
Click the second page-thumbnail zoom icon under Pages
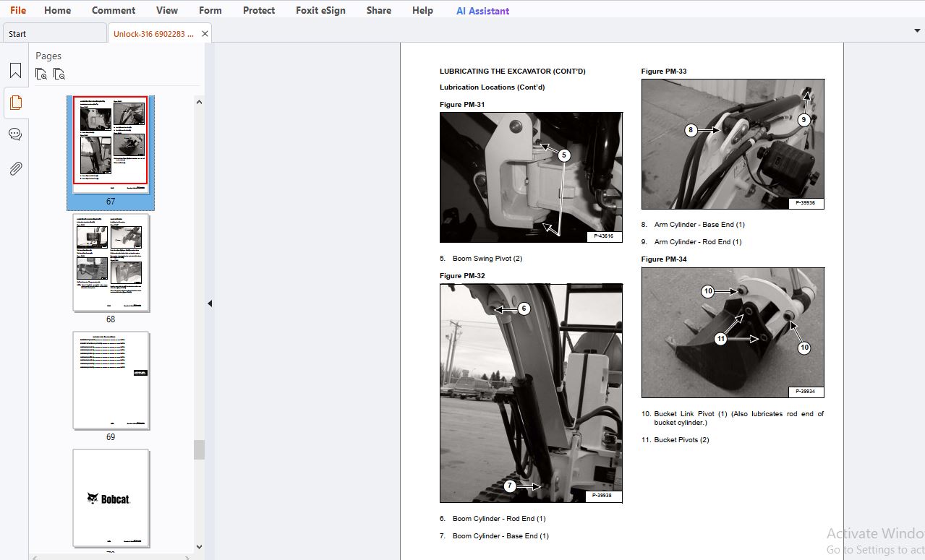click(59, 74)
